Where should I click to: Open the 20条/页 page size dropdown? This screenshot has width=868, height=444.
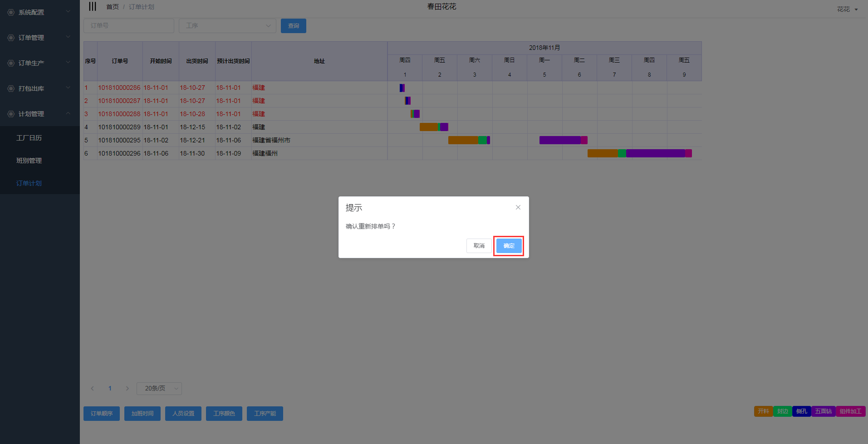(x=159, y=388)
